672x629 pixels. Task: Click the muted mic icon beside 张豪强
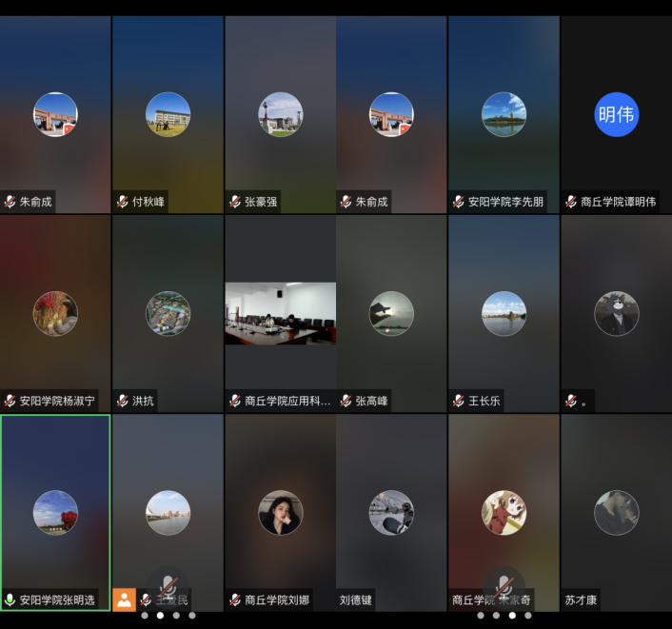[235, 202]
